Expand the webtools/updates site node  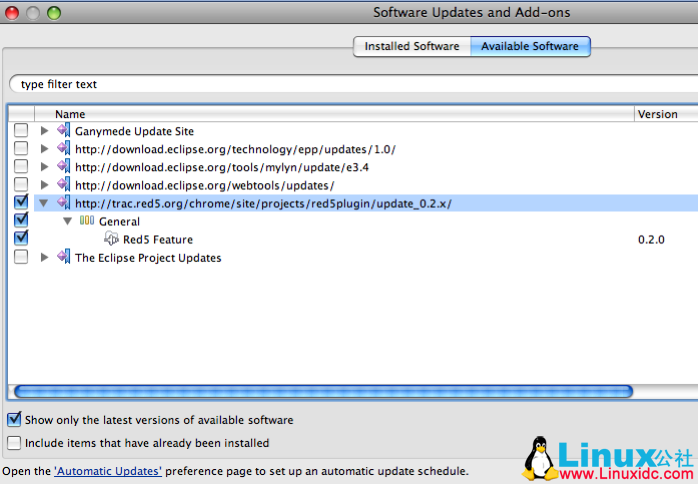(44, 185)
